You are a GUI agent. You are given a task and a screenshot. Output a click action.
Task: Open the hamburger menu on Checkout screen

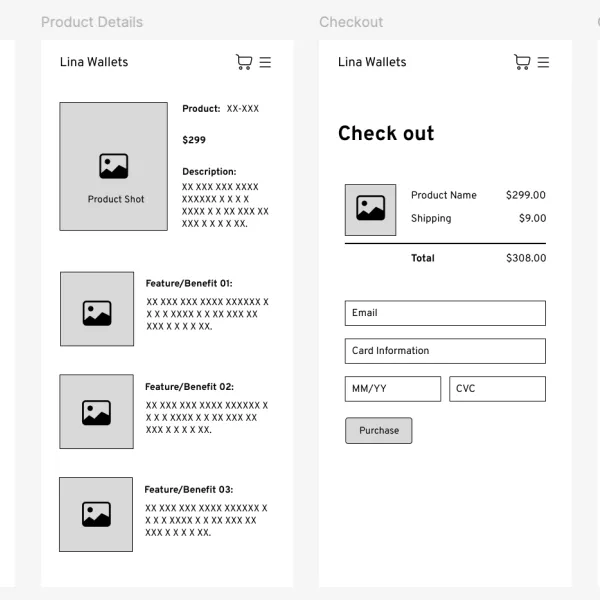543,62
